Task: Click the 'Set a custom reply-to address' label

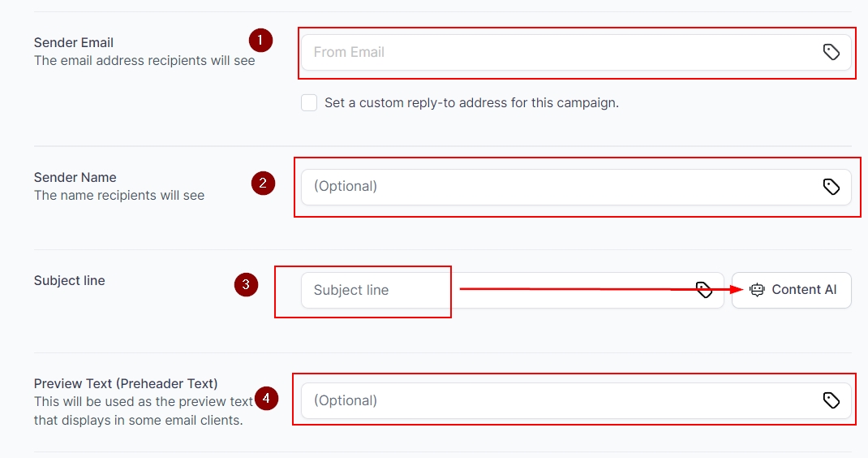Action: (471, 103)
